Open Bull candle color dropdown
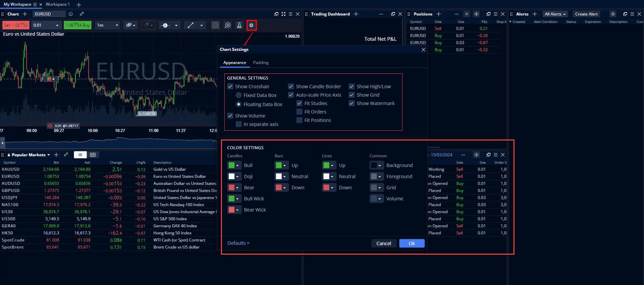Viewport: 644px width, 285px height. 237,165
